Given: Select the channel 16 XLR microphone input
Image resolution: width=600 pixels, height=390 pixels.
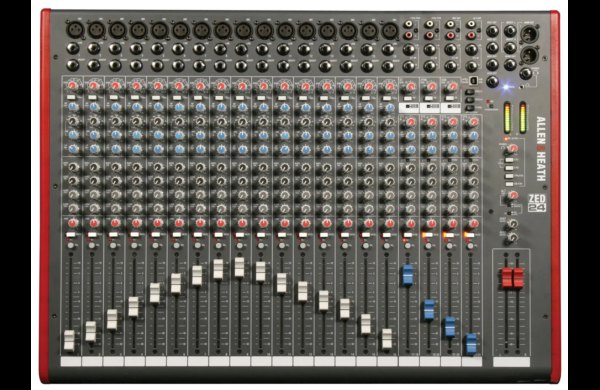Looking at the screenshot, I should [x=390, y=30].
